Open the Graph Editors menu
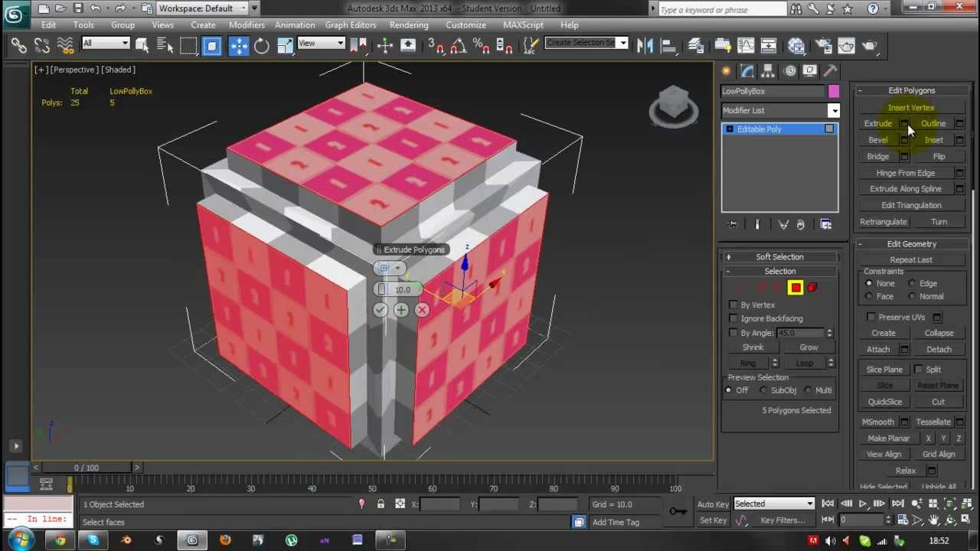Image resolution: width=980 pixels, height=551 pixels. (x=350, y=25)
